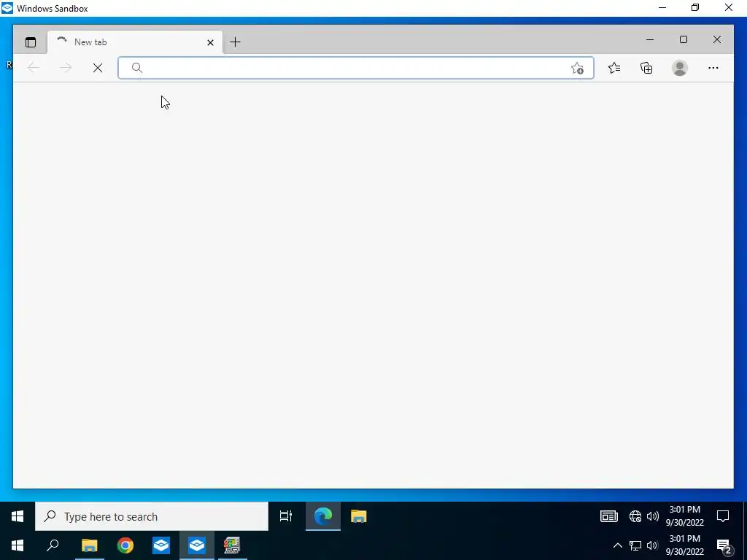Maximize the Edge browser window

click(x=683, y=39)
